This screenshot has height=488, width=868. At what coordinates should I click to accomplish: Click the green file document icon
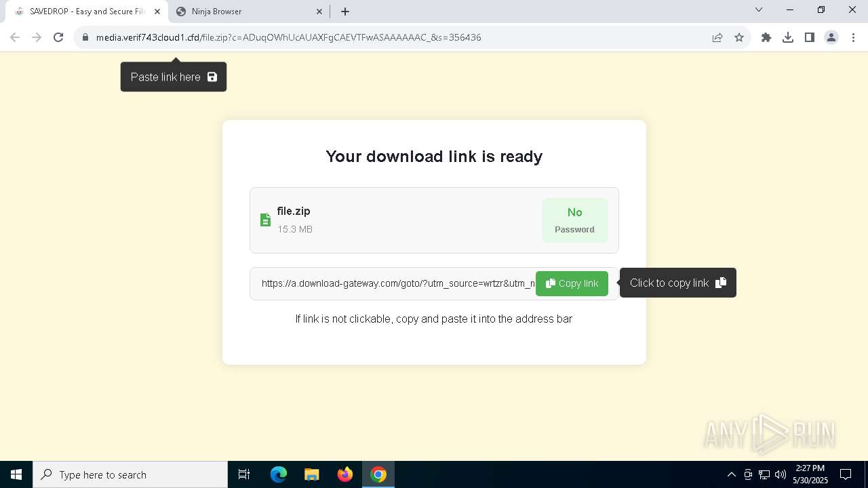(265, 220)
